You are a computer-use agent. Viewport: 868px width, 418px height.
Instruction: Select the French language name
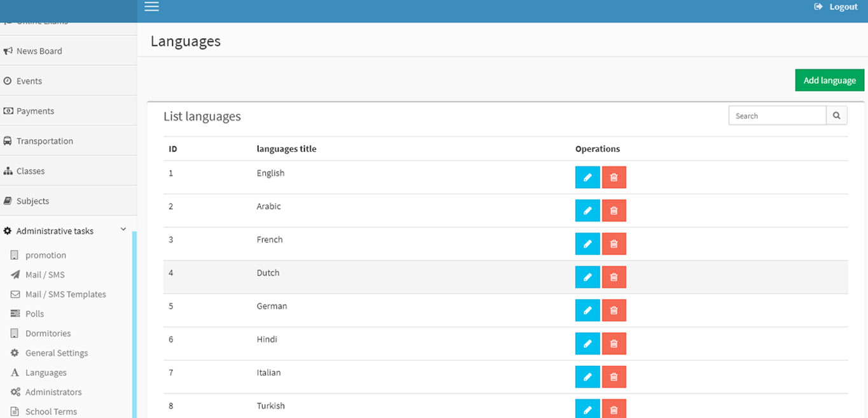(x=270, y=239)
